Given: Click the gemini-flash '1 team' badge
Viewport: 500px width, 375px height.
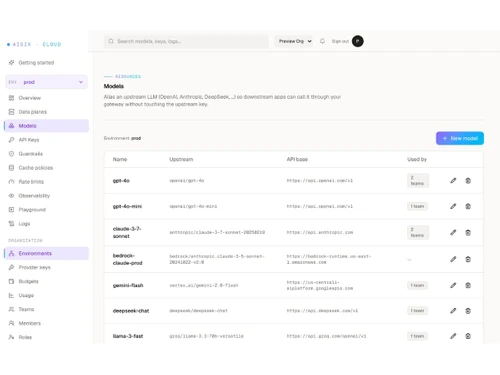Looking at the screenshot, I should (x=417, y=285).
